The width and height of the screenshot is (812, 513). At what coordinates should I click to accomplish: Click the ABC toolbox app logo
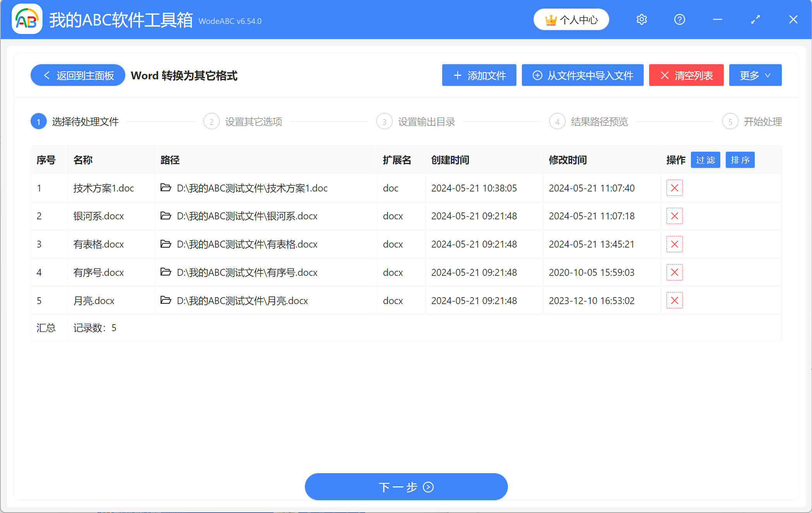click(x=26, y=19)
